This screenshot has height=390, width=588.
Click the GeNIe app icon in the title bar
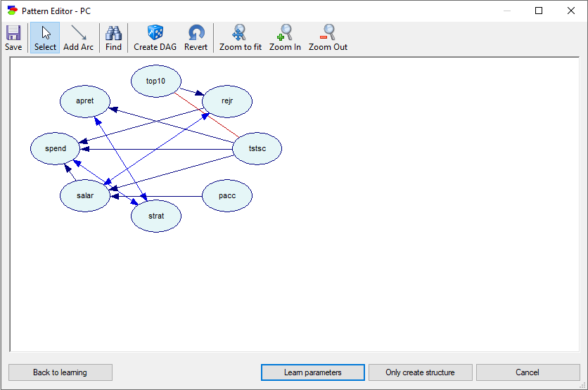pos(13,11)
